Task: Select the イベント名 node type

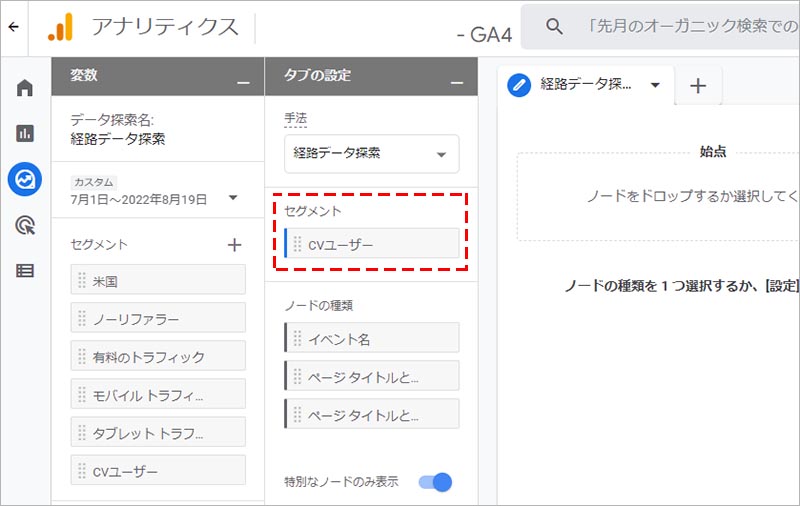Action: [x=372, y=339]
